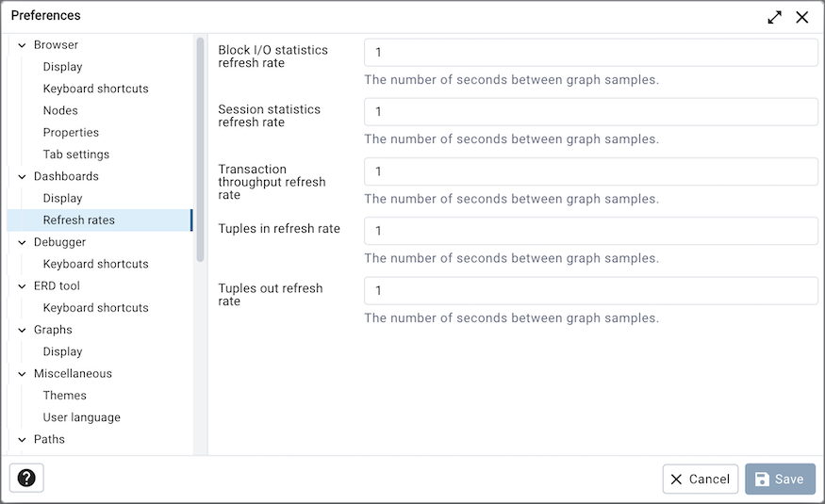Collapse the Browser tree node
The image size is (825, 504).
(x=22, y=45)
